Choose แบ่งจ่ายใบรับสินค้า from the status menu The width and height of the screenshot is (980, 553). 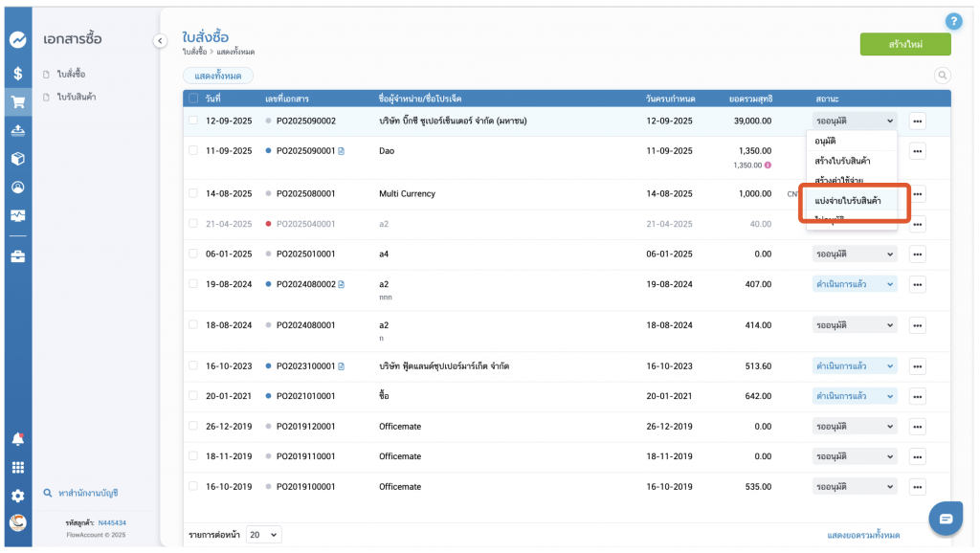coord(848,201)
